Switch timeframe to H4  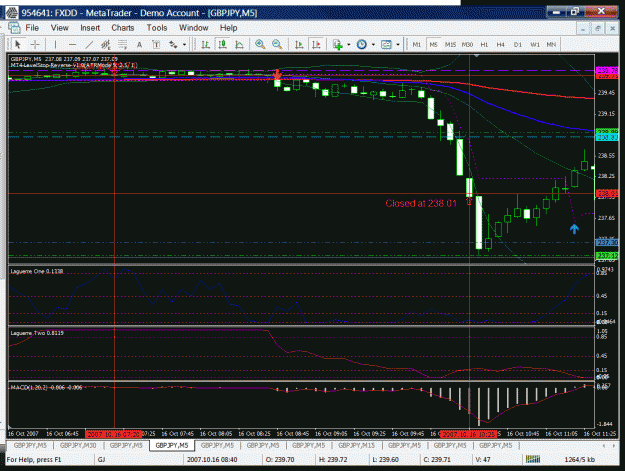pos(501,45)
